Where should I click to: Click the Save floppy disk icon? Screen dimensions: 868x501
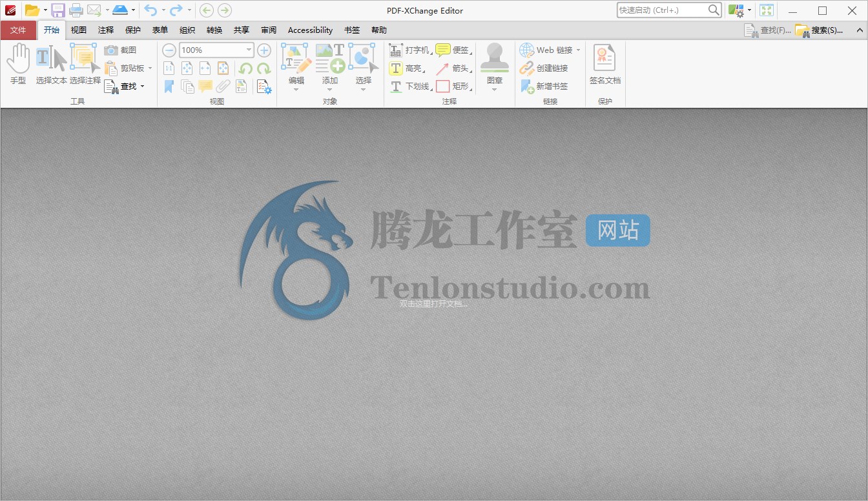pos(58,10)
